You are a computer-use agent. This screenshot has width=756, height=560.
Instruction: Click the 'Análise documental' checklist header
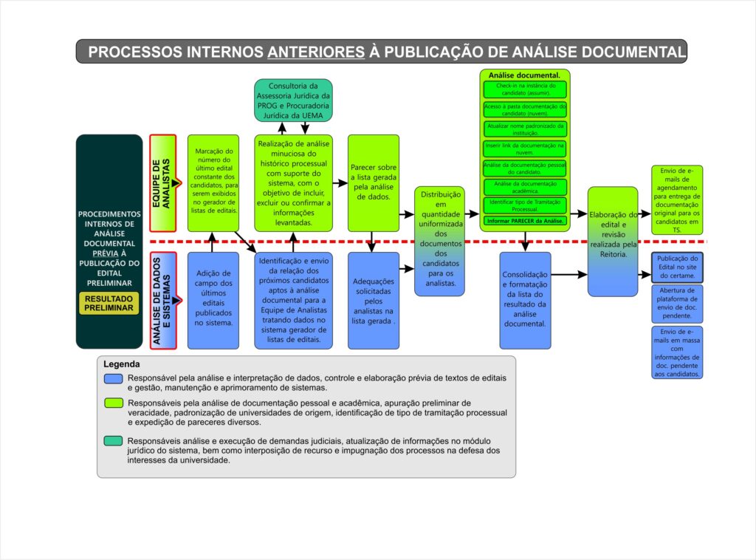[524, 75]
